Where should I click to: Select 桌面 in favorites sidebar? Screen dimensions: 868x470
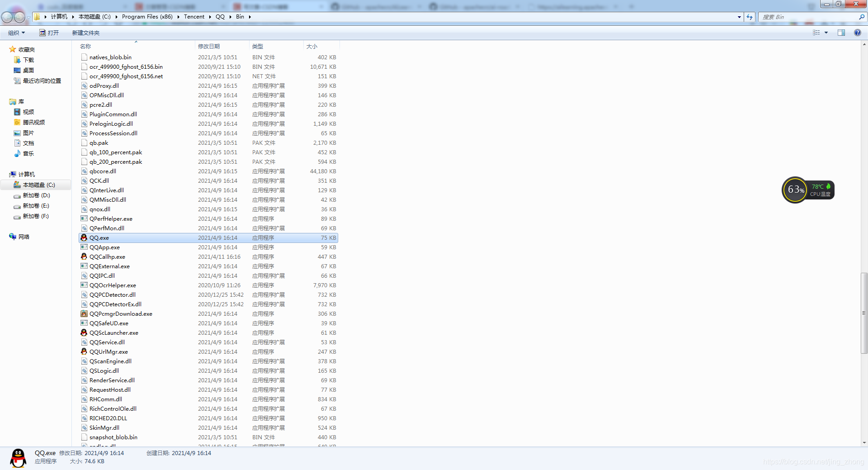point(28,70)
